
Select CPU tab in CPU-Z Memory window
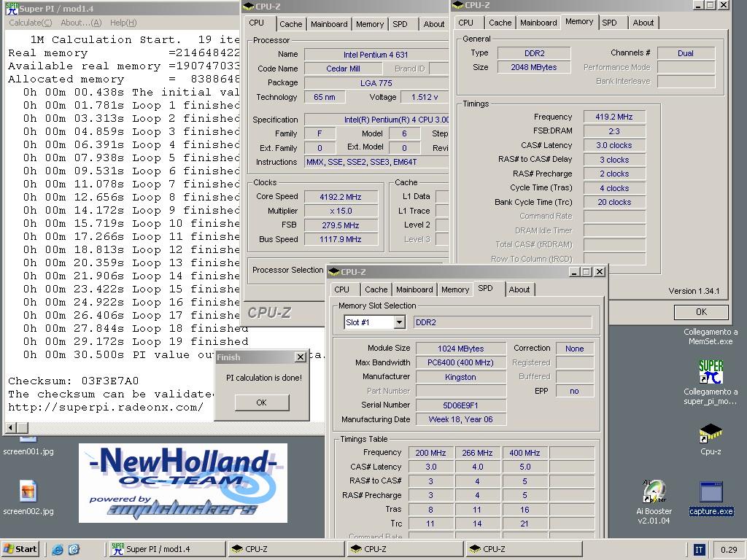[x=465, y=23]
